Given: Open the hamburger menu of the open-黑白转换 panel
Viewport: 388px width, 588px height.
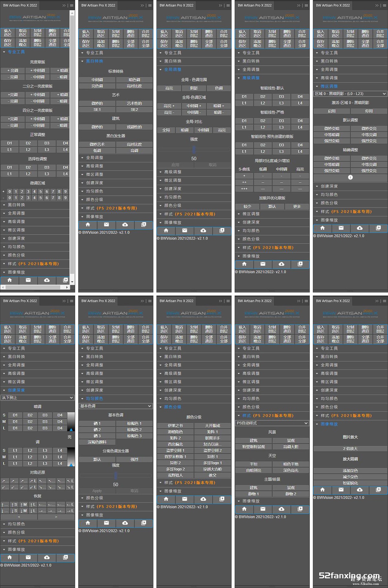Looking at the screenshot, I should pos(150,5).
